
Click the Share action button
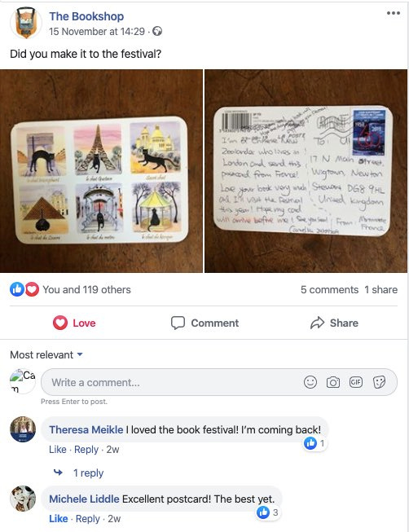tap(334, 323)
